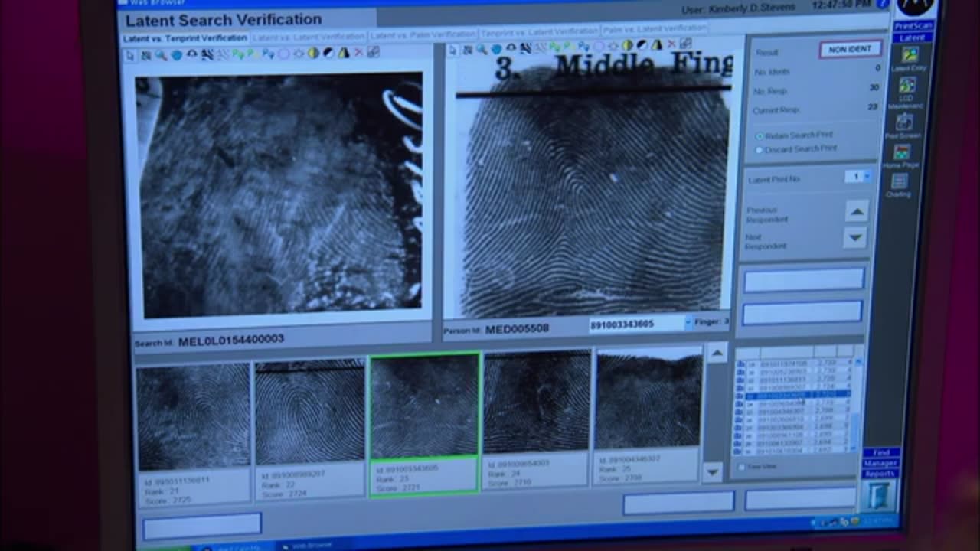The width and height of the screenshot is (980, 551).
Task: Click the blue help question mark icon
Action: click(883, 4)
